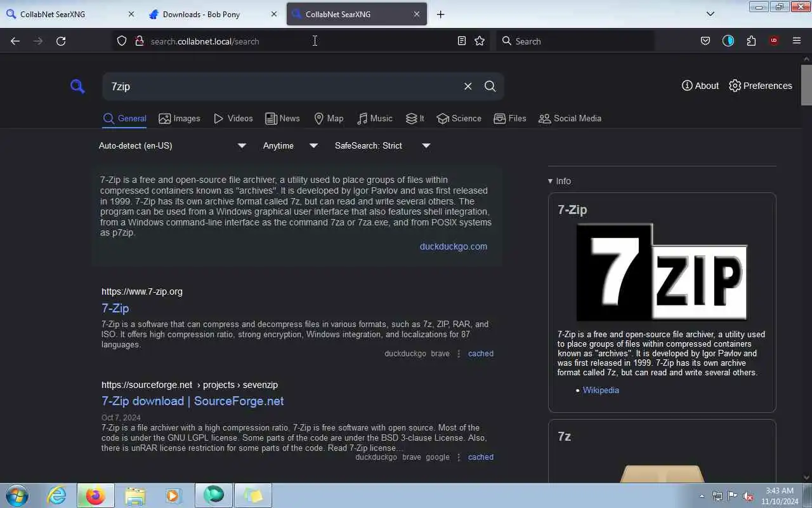Click the https://www.7-zip.org result URL
This screenshot has height=508, width=812.
(x=142, y=291)
